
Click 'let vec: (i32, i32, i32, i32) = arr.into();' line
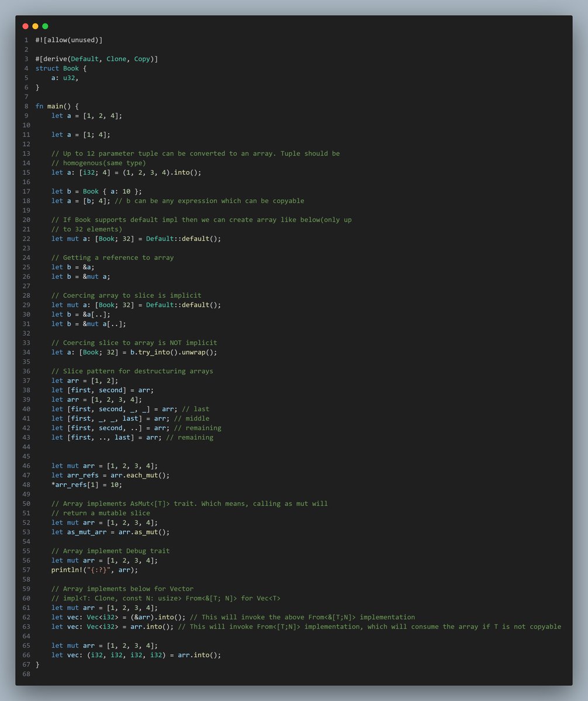[136, 655]
